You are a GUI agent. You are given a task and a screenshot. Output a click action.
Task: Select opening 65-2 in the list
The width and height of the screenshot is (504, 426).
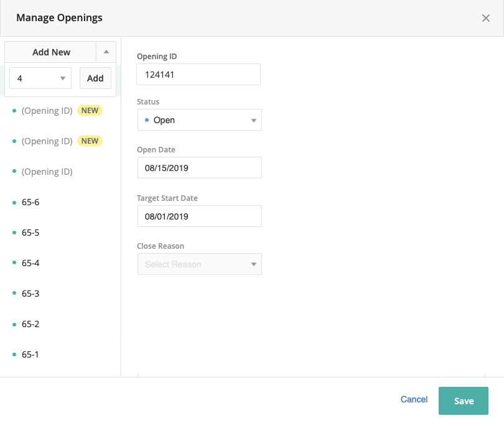click(x=30, y=324)
